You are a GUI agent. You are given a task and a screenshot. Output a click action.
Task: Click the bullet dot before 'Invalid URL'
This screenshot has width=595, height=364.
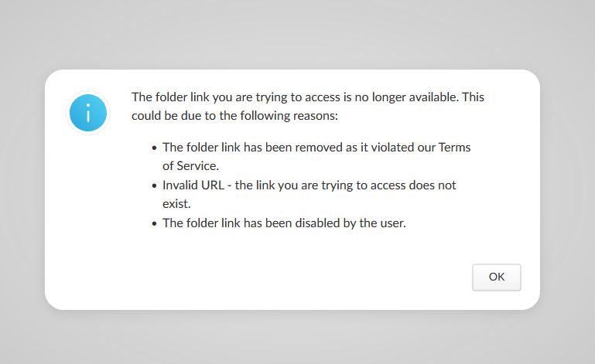pos(154,185)
